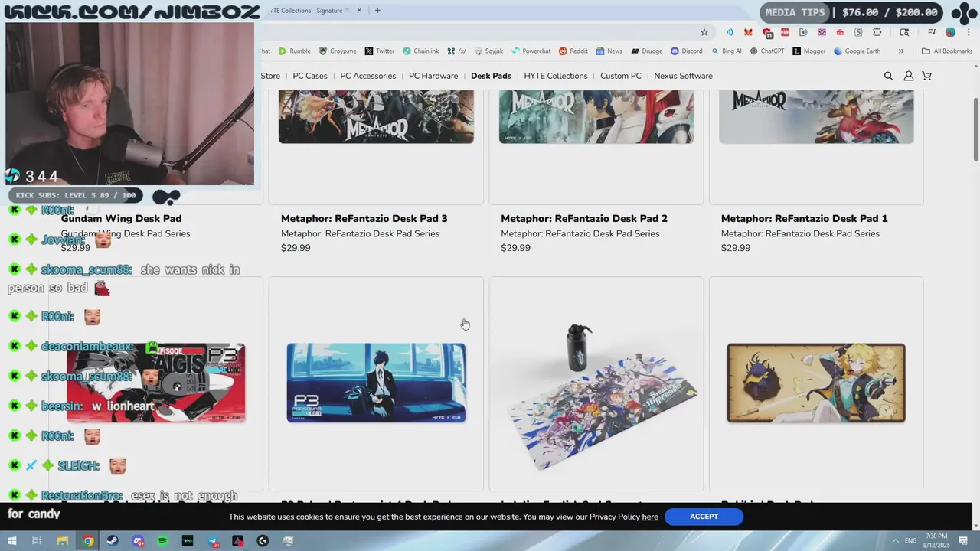
Task: Open a new browser tab
Action: [x=377, y=11]
